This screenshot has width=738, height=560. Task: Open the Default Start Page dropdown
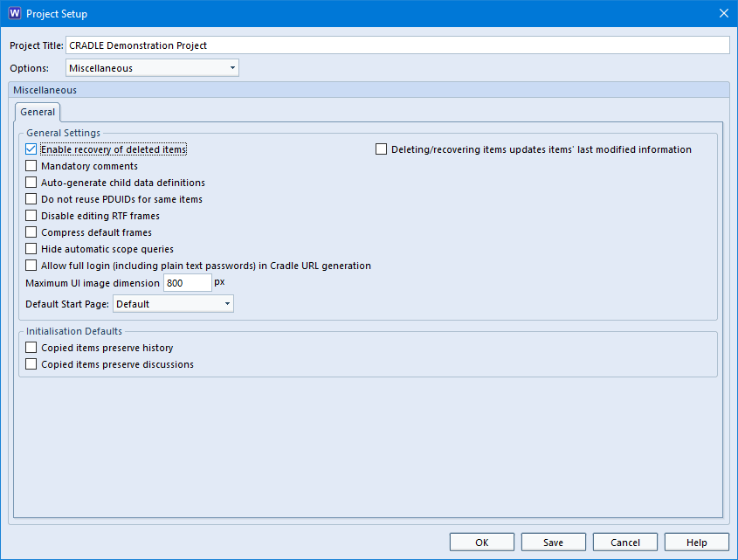click(x=173, y=304)
